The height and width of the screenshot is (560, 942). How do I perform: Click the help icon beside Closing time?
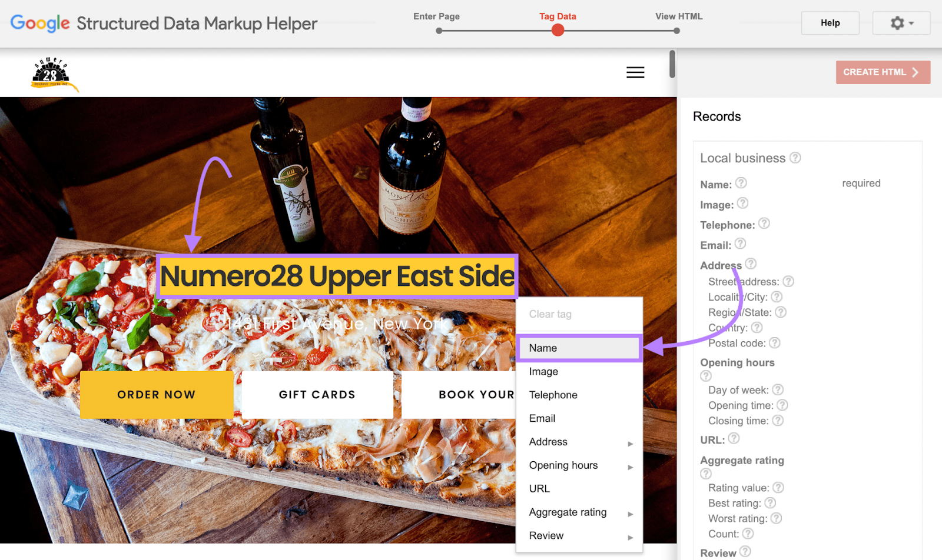778,420
